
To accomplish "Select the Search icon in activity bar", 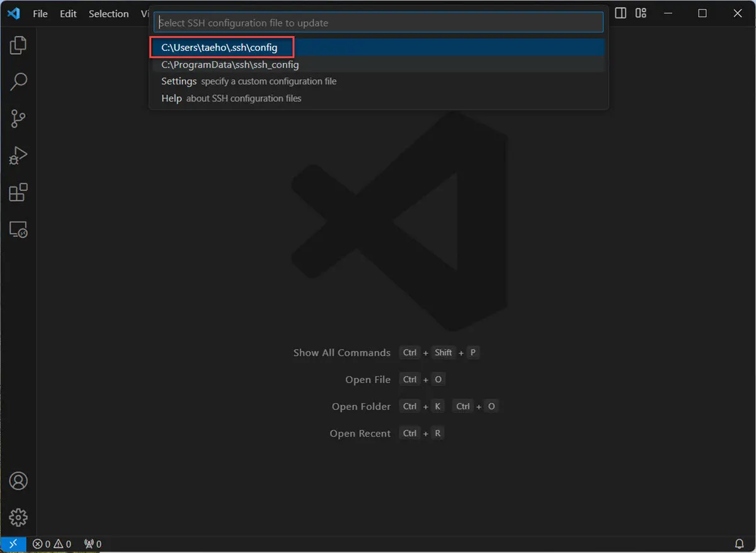I will (18, 81).
